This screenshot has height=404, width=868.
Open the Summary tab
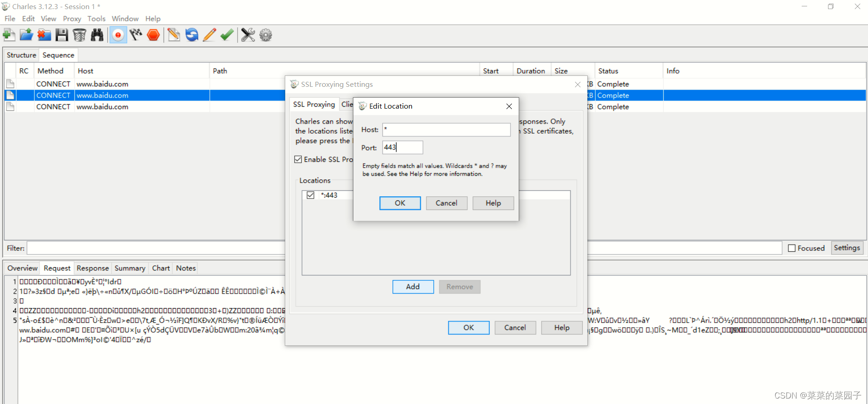pyautogui.click(x=130, y=268)
